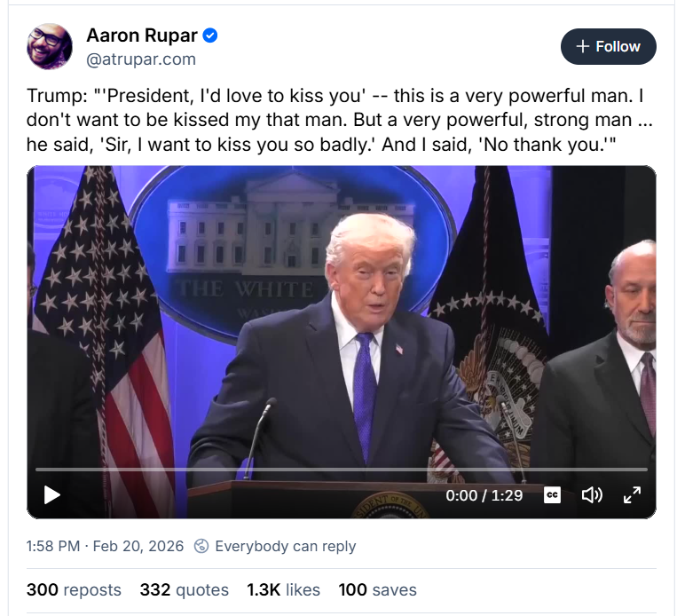This screenshot has width=677, height=616.
Task: Mute the video using the speaker icon
Action: coord(592,495)
